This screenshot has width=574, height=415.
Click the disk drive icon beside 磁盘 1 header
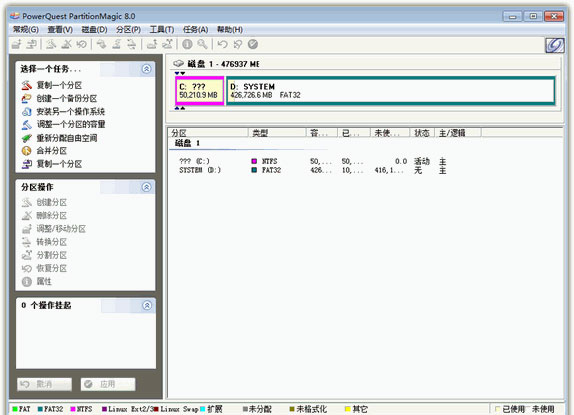coord(178,63)
